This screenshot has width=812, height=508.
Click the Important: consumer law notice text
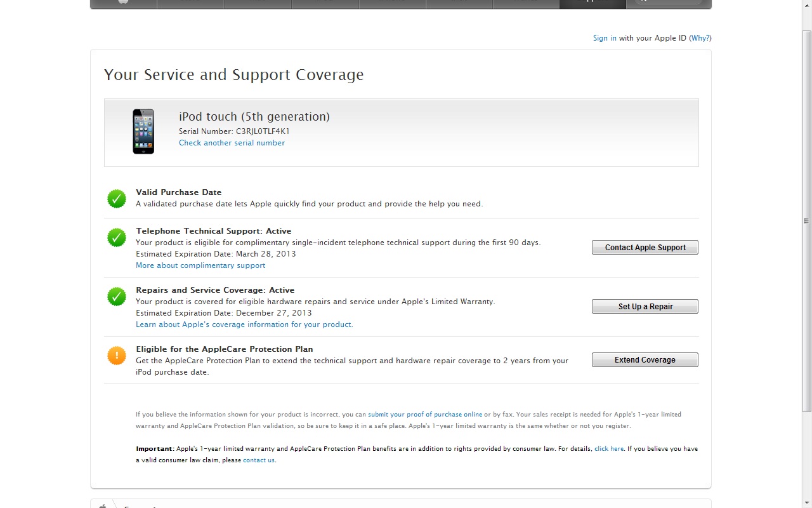(417, 455)
